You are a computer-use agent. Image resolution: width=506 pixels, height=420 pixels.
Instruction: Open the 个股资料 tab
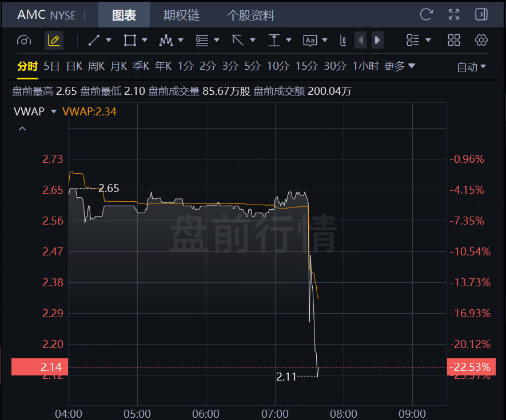pos(251,15)
